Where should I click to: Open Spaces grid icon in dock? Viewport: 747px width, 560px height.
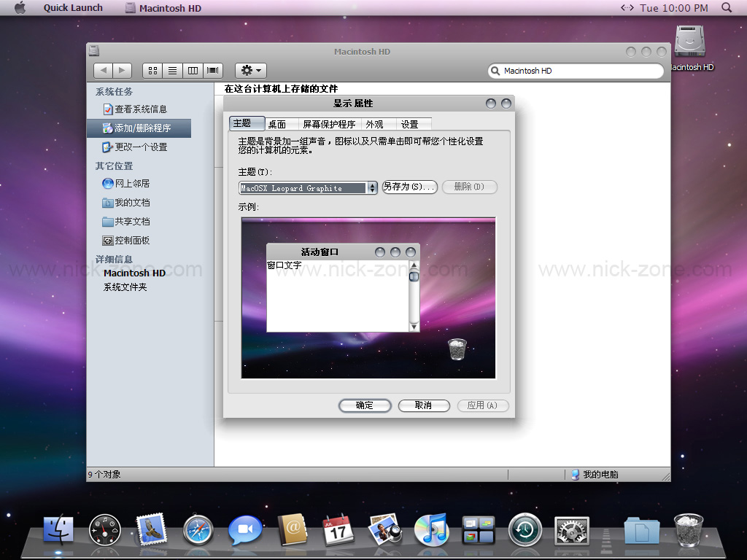click(x=479, y=530)
